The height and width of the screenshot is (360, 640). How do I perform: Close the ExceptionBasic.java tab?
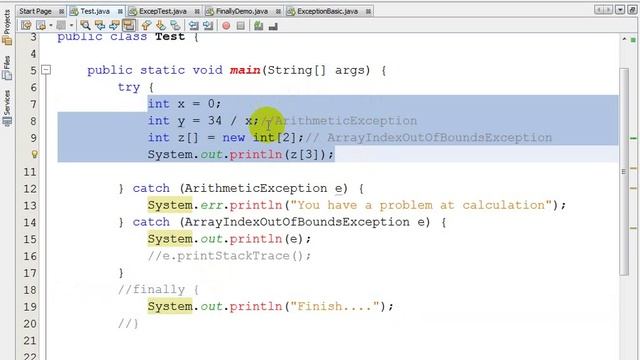tap(368, 11)
